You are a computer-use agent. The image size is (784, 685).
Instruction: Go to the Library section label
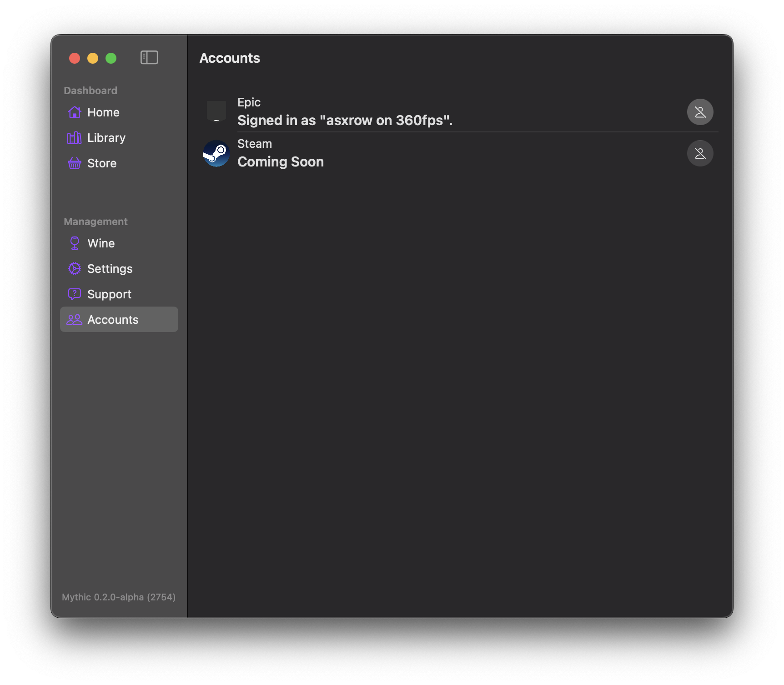point(106,138)
